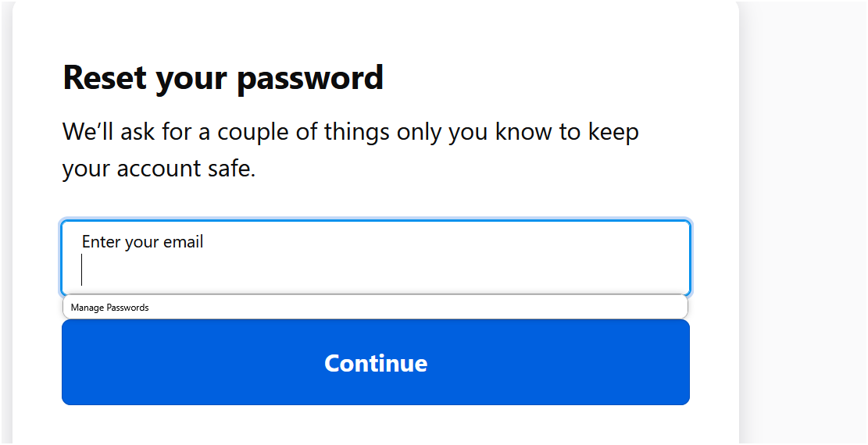The image size is (868, 445).
Task: Click the "Reset your password" heading
Action: coord(223,78)
